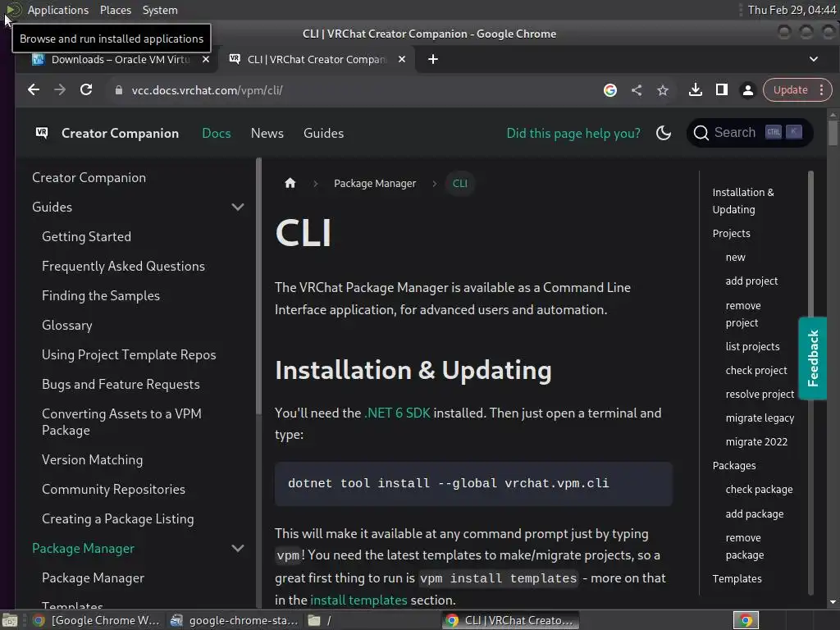840x630 pixels.
Task: Open Frequently Asked Questions sidebar item
Action: pos(123,266)
